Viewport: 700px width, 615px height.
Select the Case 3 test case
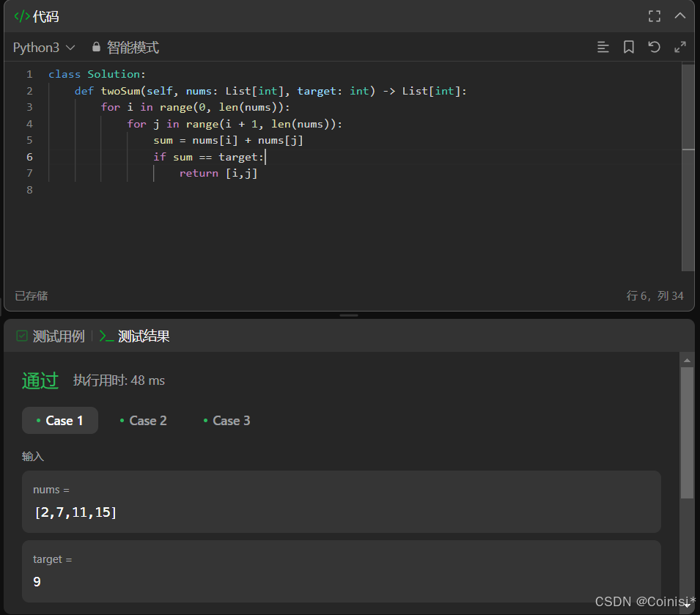point(231,420)
